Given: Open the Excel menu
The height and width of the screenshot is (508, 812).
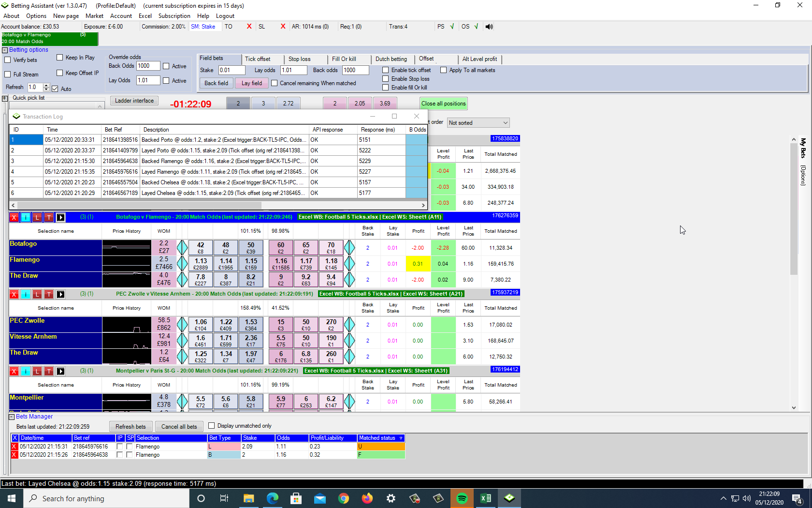Looking at the screenshot, I should 145,16.
